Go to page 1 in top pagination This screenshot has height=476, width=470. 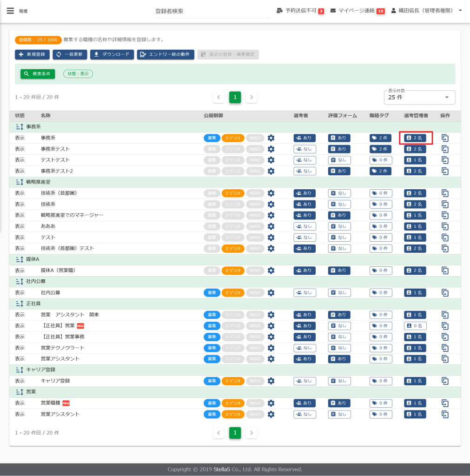coord(235,97)
